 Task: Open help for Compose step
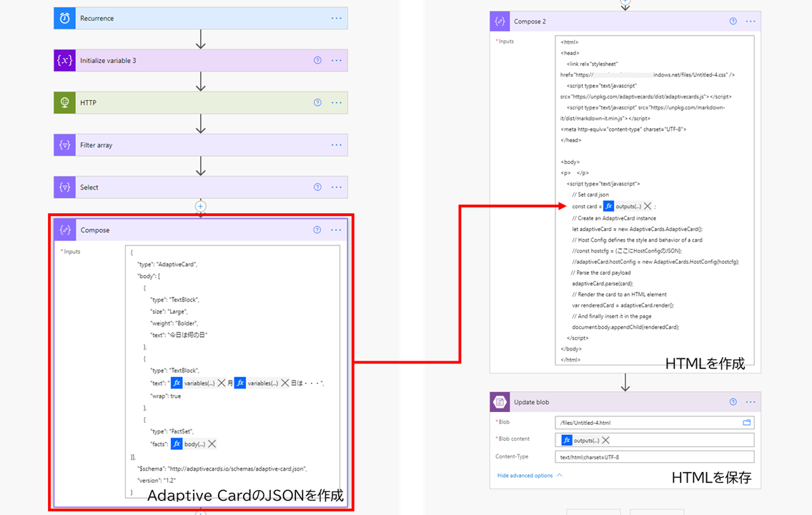(x=317, y=230)
